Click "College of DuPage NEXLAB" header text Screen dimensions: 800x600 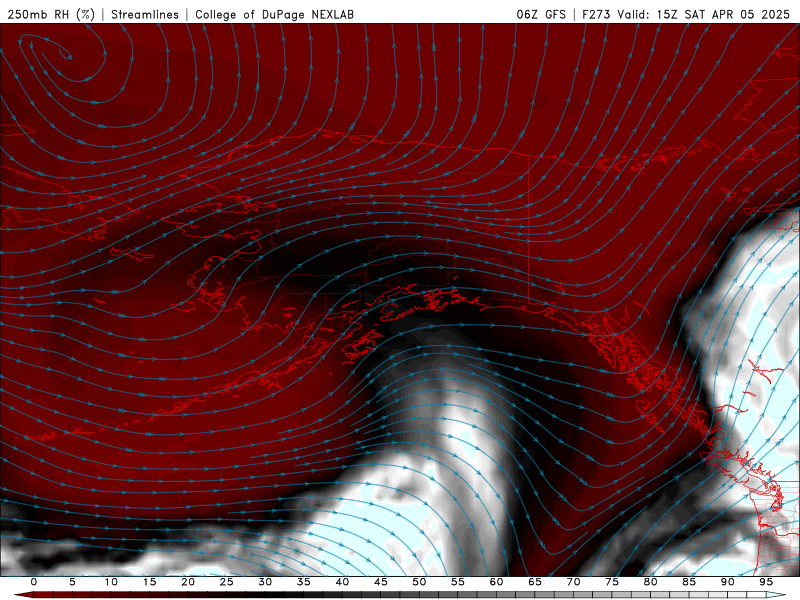pos(274,14)
